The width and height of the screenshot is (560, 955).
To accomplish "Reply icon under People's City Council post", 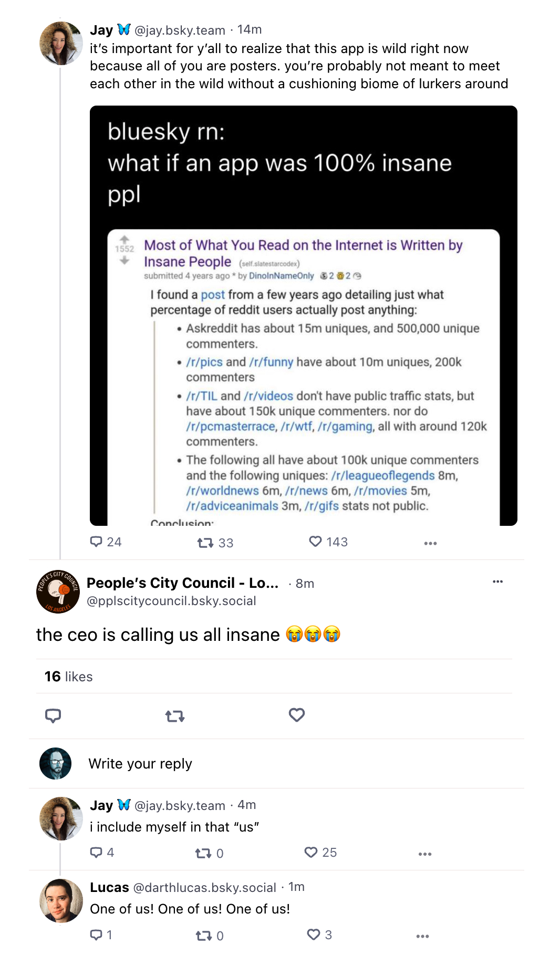I will pos(53,715).
